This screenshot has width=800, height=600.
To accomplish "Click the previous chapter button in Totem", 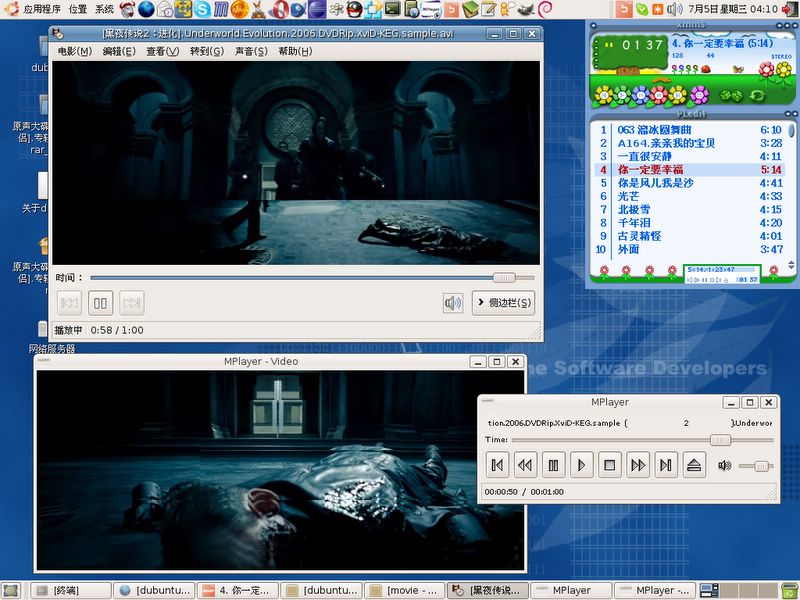I will (69, 303).
